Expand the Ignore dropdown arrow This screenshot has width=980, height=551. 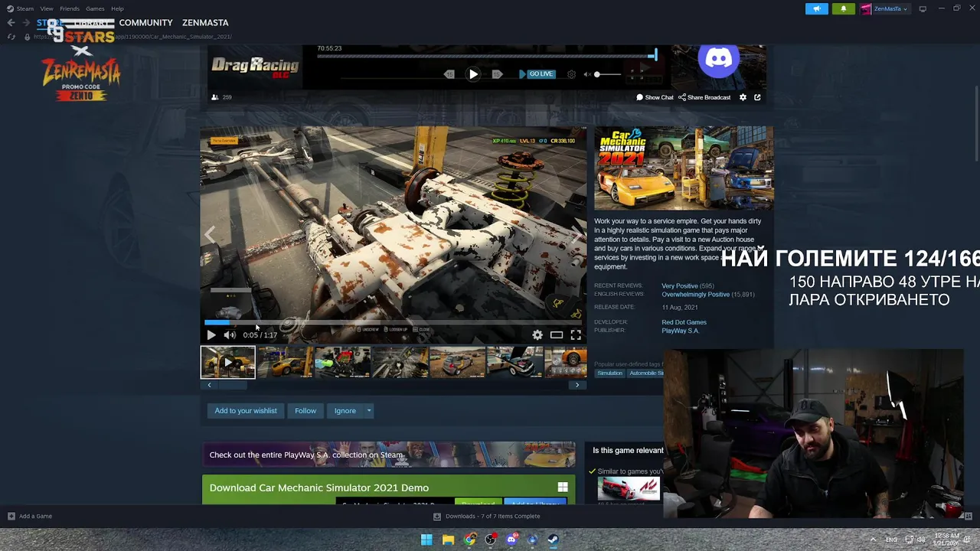coord(369,411)
